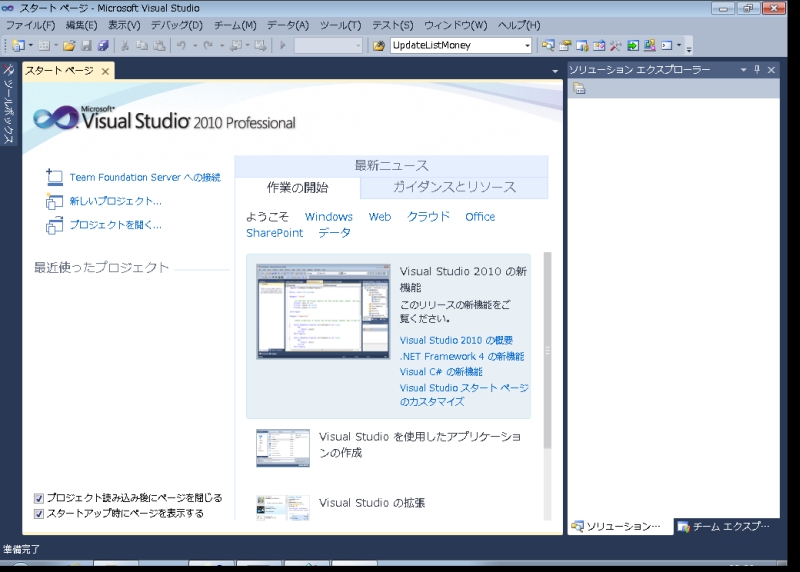
Task: Open the デバッグ(D) menu
Action: 176,24
